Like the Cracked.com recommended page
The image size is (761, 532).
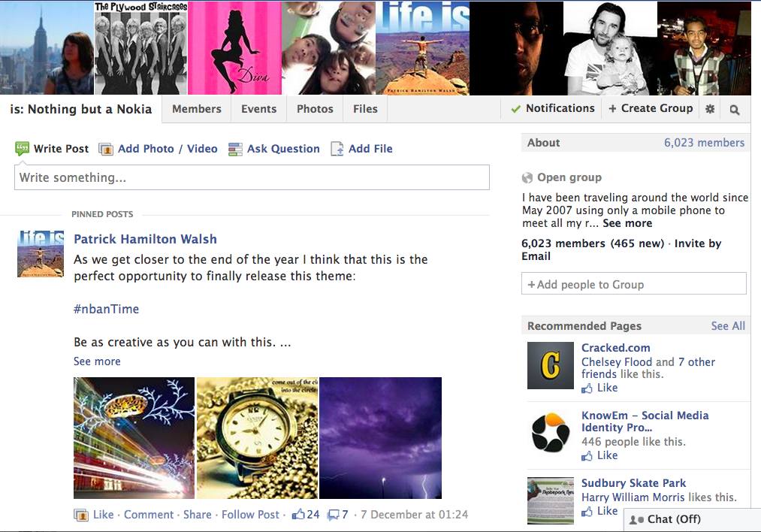click(x=606, y=388)
